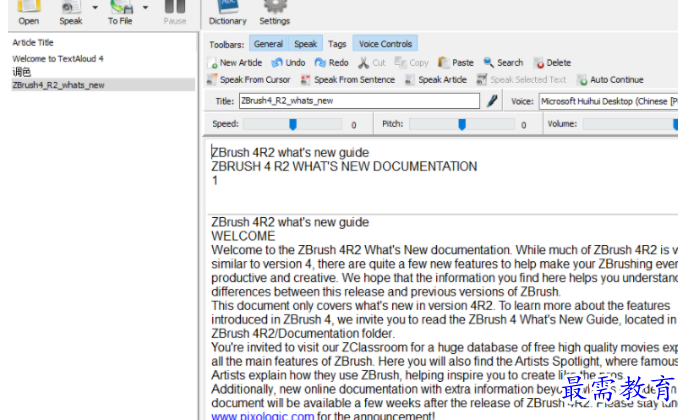Expand the To File dropdown arrow
The image size is (683, 420).
click(x=145, y=8)
